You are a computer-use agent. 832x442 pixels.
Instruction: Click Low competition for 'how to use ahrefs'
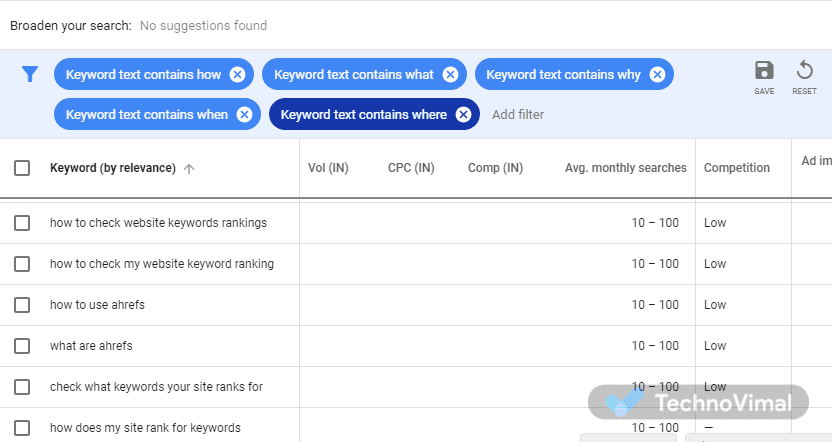[x=715, y=305]
